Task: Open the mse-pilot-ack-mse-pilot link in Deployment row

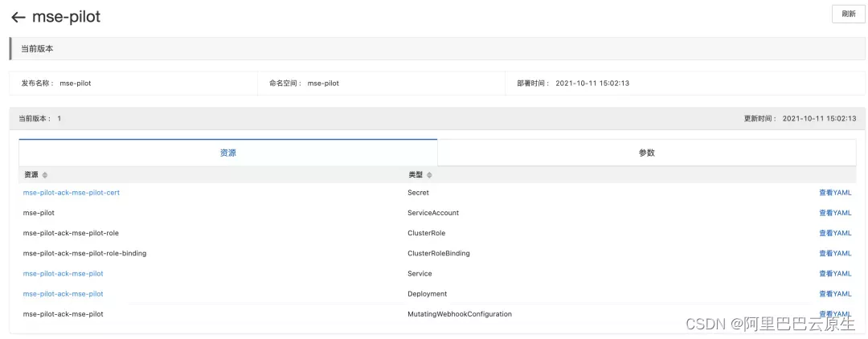Action: pyautogui.click(x=63, y=294)
